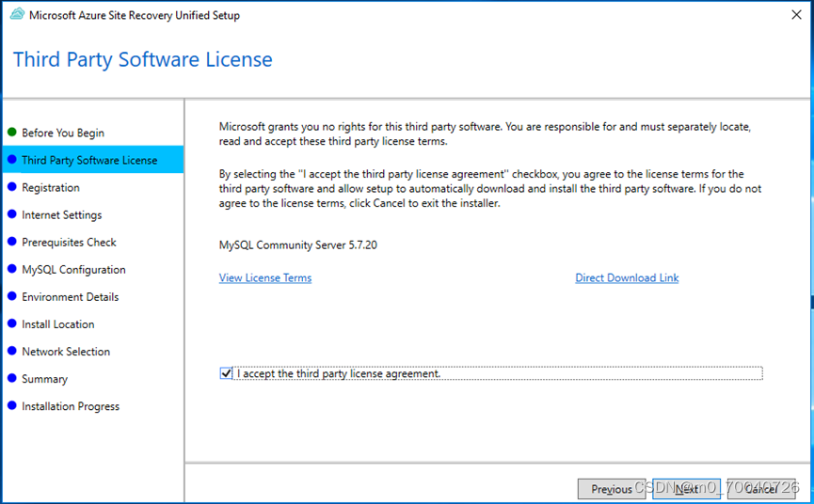814x504 pixels.
Task: Click the Previous button
Action: pyautogui.click(x=612, y=489)
